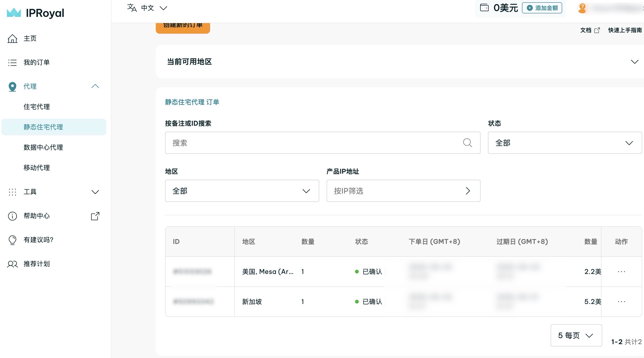Collapse the 代理 sidebar menu
644x358 pixels.
(95, 86)
